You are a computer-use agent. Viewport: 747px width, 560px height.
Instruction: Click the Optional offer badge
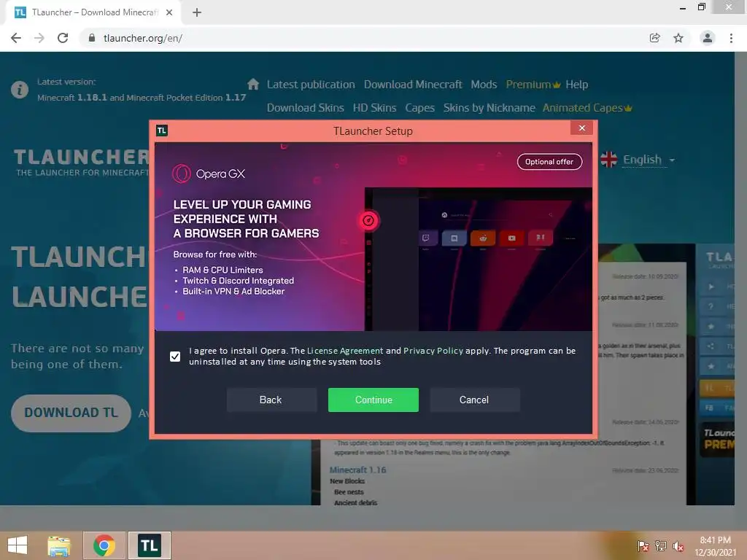click(x=549, y=162)
